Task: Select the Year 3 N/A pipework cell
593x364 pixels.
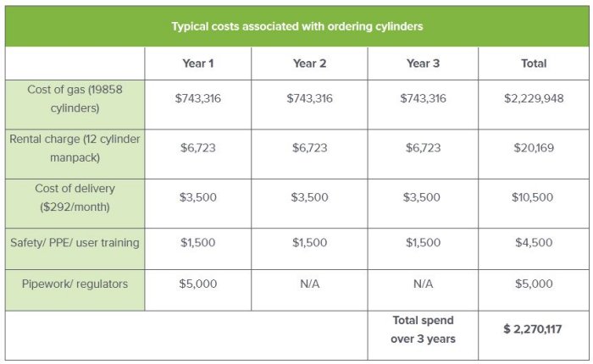Action: [423, 284]
